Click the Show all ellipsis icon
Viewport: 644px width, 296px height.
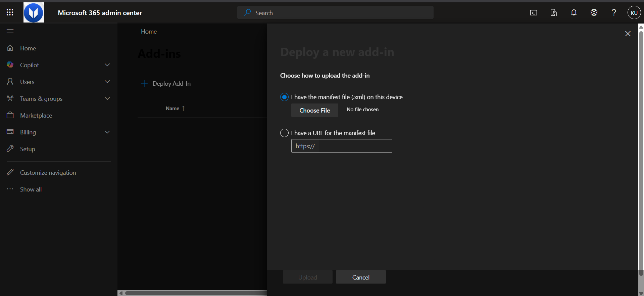point(10,189)
